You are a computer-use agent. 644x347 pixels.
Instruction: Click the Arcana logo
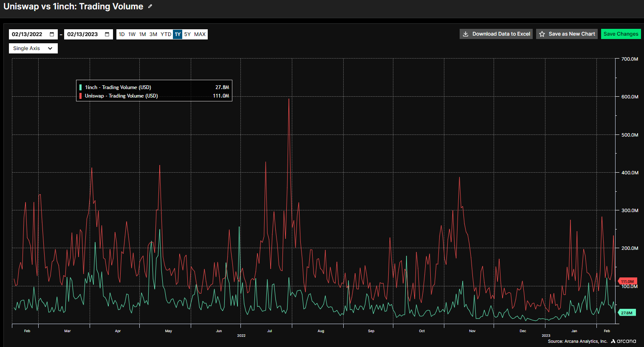[x=624, y=341]
